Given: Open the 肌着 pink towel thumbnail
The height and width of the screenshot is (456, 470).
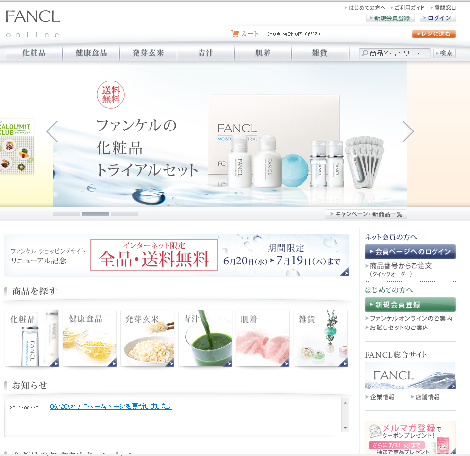Looking at the screenshot, I should [x=263, y=338].
